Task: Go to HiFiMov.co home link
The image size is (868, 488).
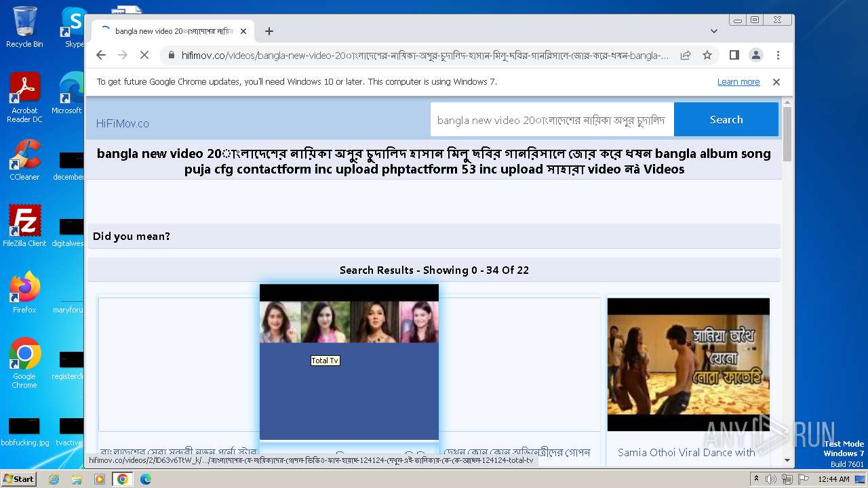Action: pyautogui.click(x=123, y=124)
